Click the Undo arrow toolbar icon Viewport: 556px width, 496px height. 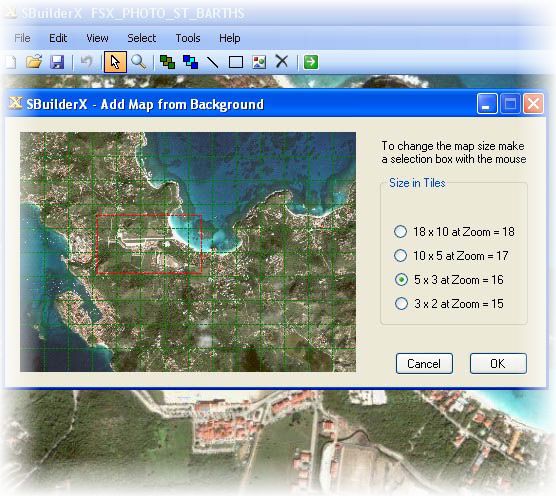[86, 62]
